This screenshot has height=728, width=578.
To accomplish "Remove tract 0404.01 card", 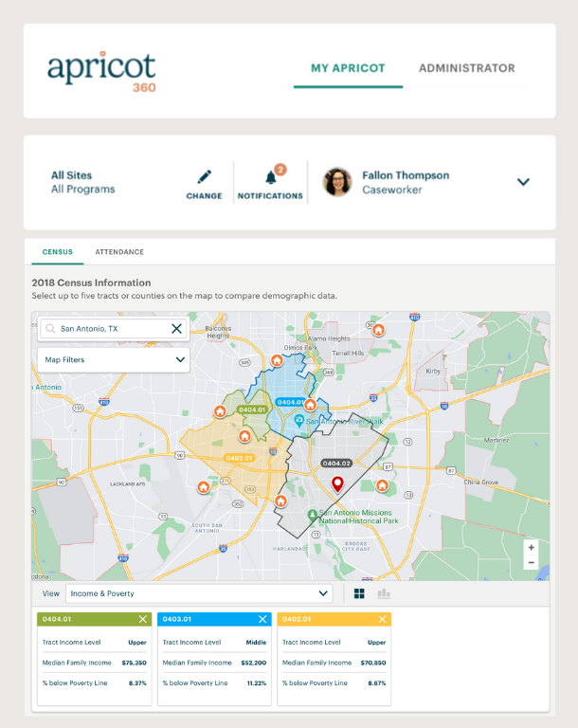I will pyautogui.click(x=143, y=619).
